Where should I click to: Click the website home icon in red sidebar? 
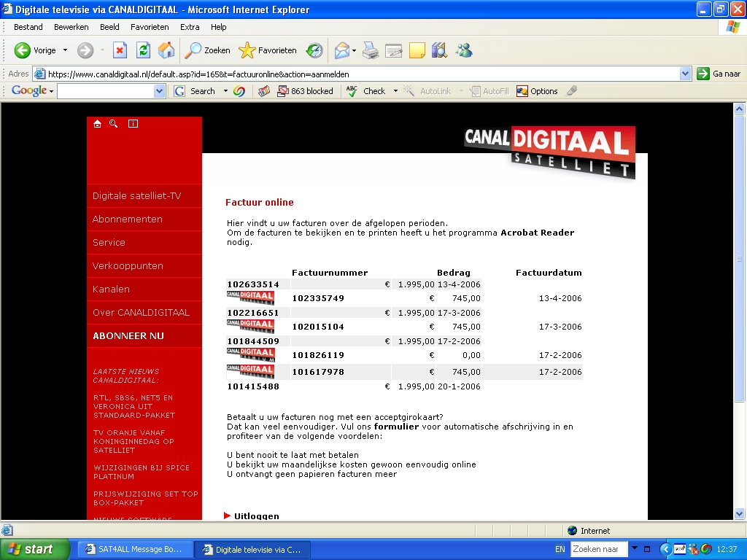point(97,124)
